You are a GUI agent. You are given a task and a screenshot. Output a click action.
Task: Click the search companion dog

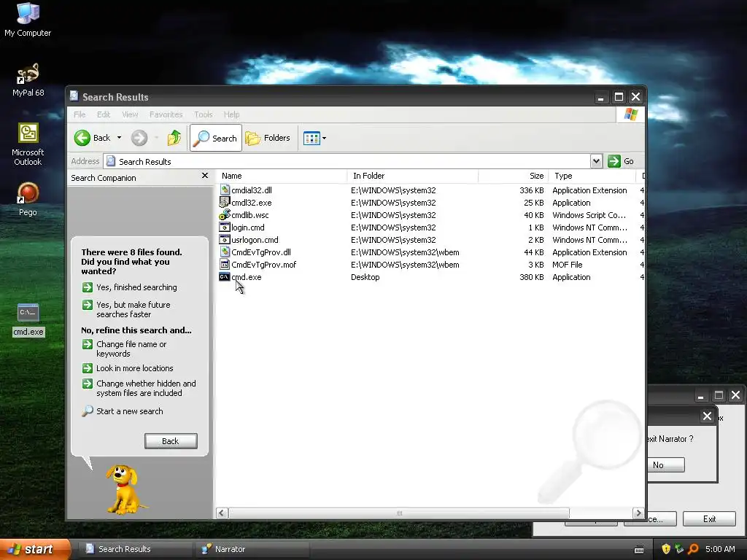pyautogui.click(x=125, y=489)
